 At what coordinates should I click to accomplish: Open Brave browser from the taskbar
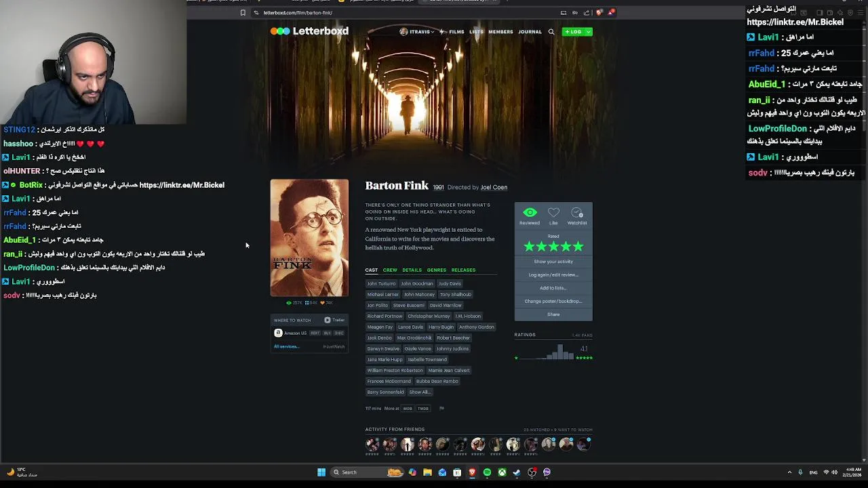click(472, 472)
